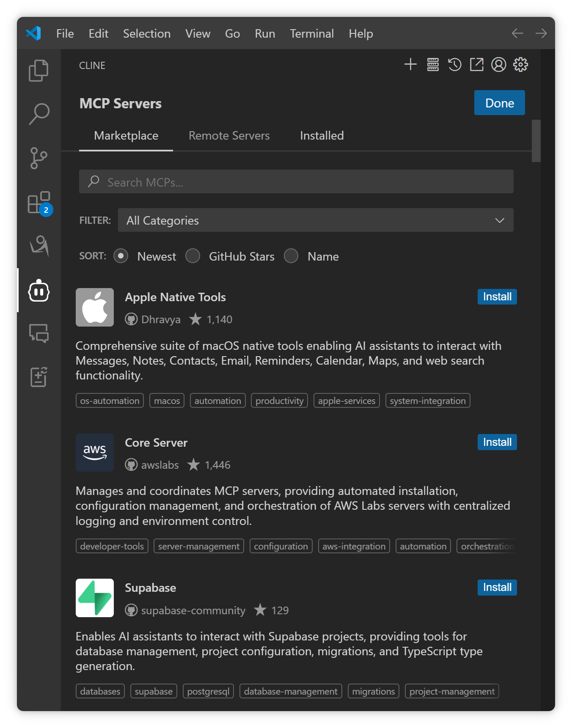Select Newest sort option
572x728 pixels.
pyautogui.click(x=121, y=256)
